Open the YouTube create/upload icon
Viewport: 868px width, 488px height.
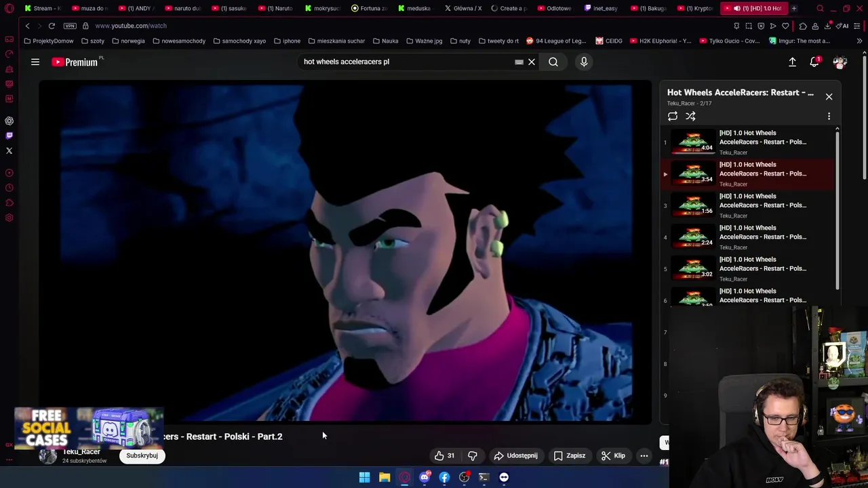coord(792,62)
